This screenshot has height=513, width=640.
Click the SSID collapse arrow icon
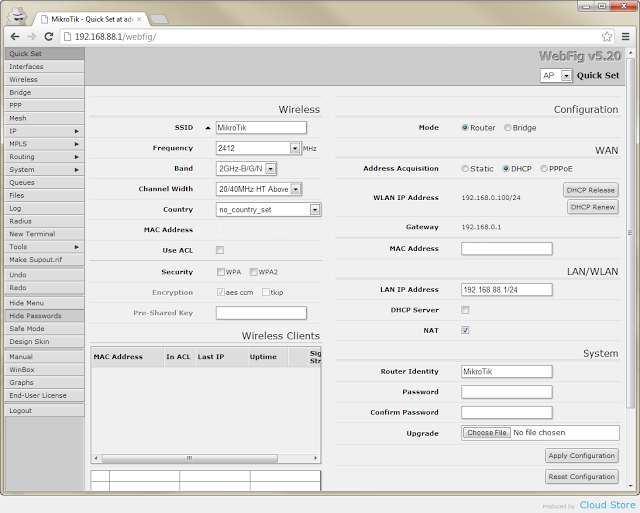click(208, 128)
